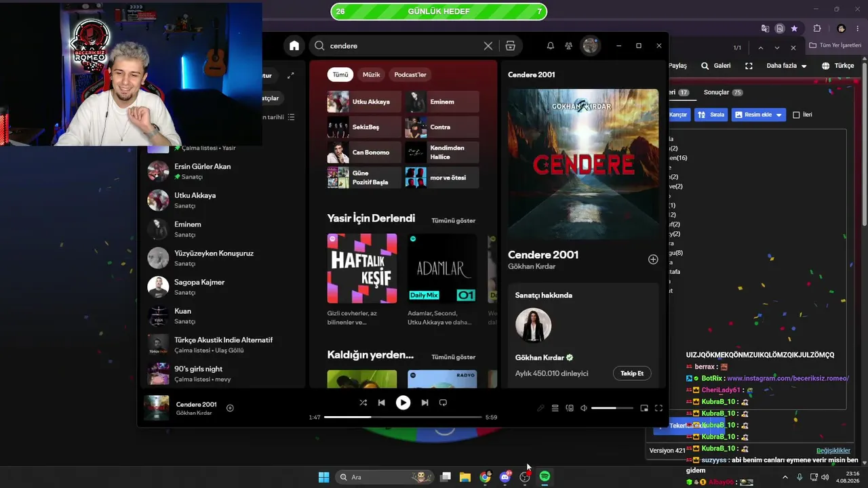This screenshot has width=868, height=488.
Task: Open Friend Activity icon in Spotify header
Action: (x=569, y=46)
